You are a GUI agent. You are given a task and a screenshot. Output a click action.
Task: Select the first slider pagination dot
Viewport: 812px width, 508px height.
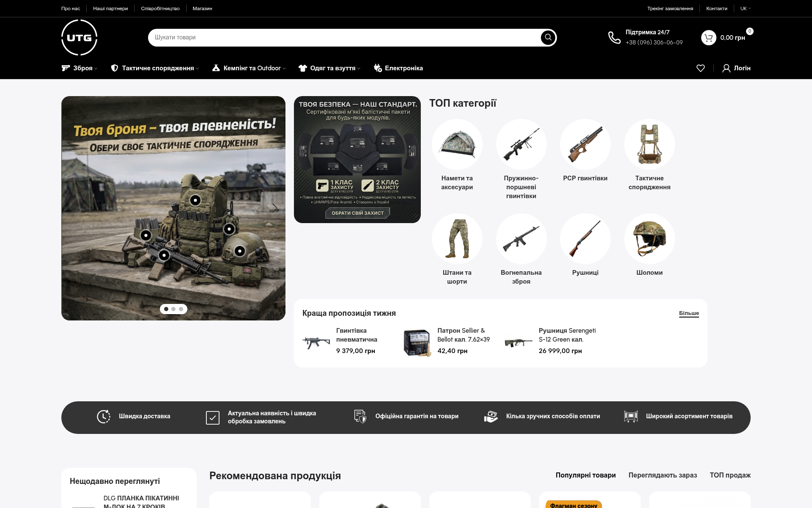[x=166, y=309]
